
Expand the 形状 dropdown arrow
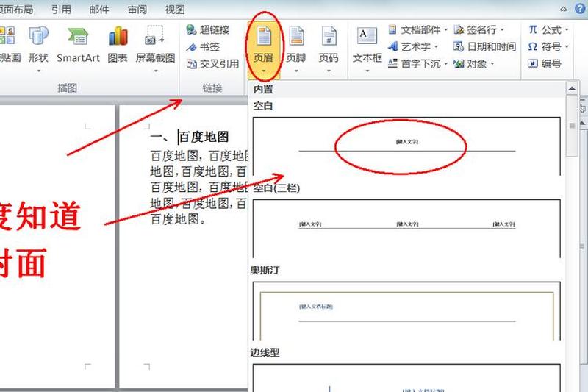(39, 71)
